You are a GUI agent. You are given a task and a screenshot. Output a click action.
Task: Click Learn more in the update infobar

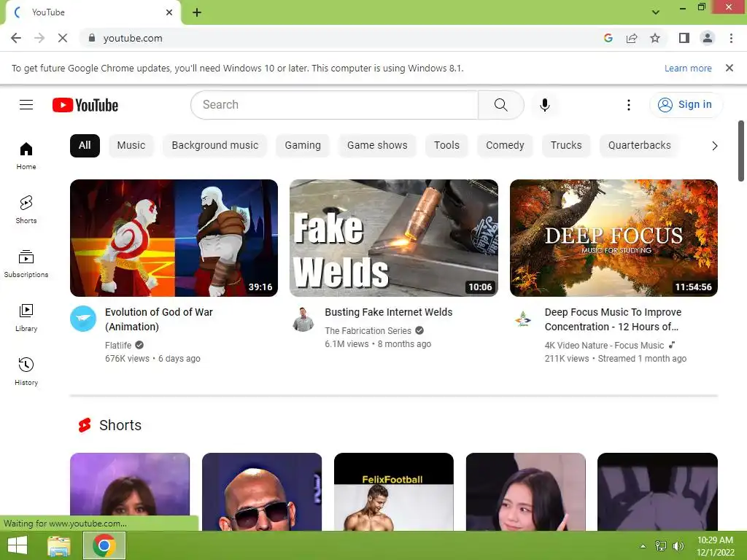coord(688,68)
